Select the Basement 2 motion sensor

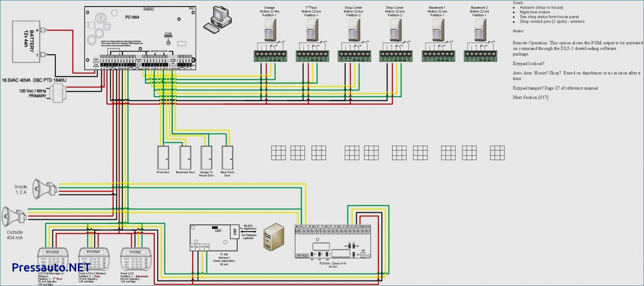(x=480, y=30)
